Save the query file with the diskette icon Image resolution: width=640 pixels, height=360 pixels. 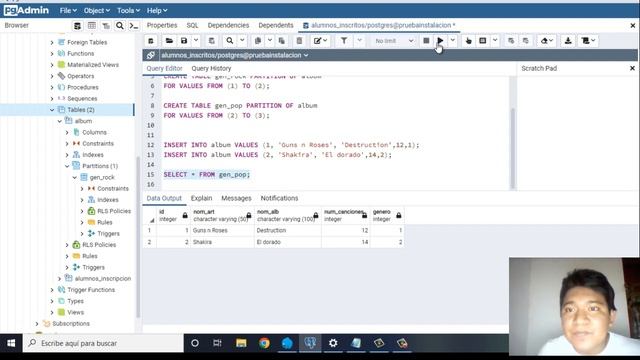[x=184, y=41]
